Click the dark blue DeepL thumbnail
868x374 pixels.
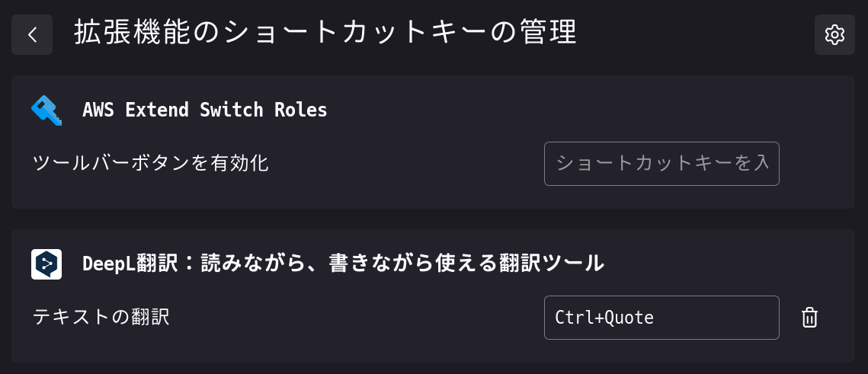[46, 264]
